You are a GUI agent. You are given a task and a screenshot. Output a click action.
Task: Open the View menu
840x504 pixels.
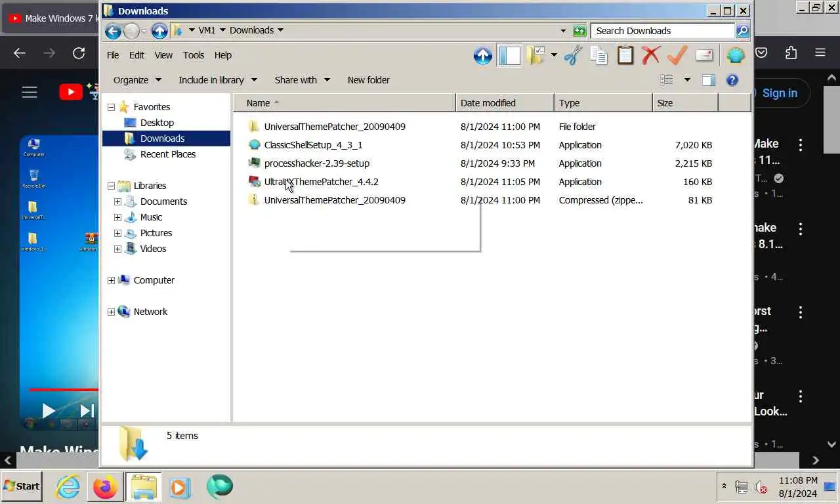(163, 55)
